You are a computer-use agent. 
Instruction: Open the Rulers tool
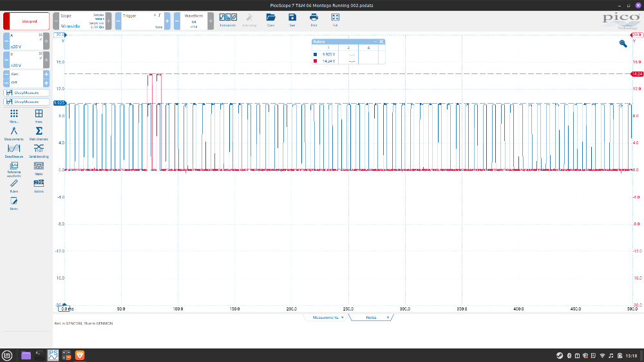pos(14,186)
